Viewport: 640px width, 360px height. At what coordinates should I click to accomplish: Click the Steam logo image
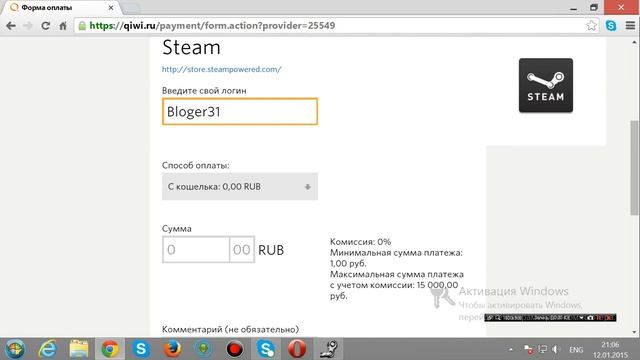tap(546, 85)
